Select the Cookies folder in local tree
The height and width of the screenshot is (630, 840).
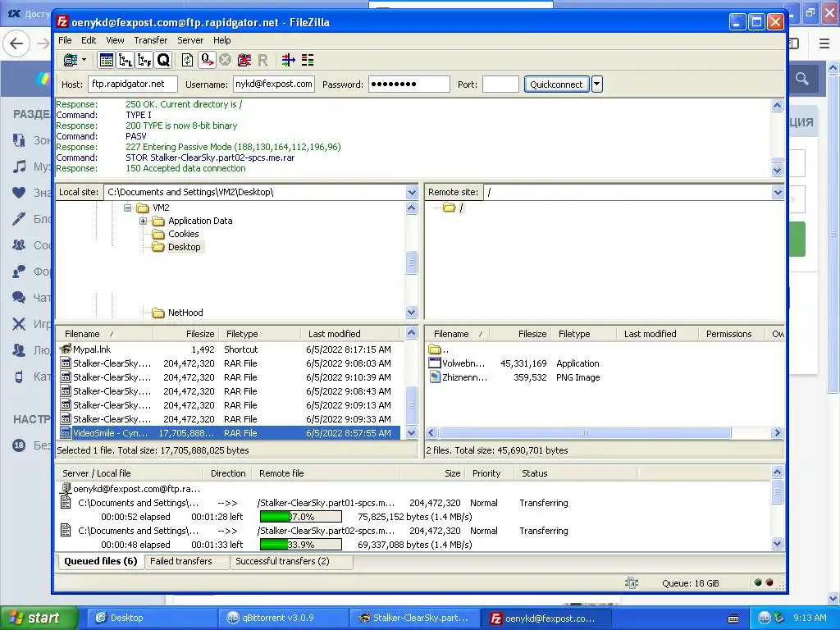point(183,234)
